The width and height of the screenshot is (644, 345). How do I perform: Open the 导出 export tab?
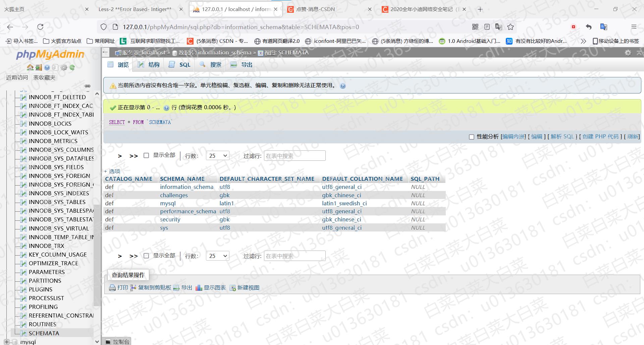241,65
